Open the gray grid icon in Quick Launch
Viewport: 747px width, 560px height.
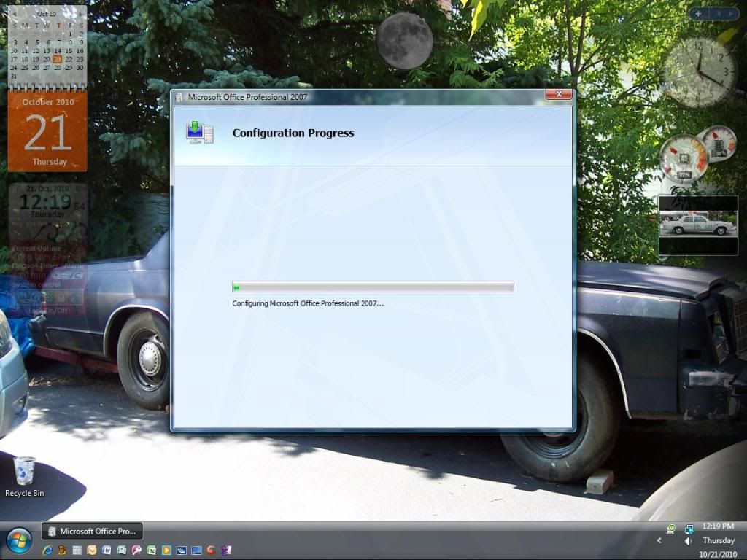click(x=77, y=551)
